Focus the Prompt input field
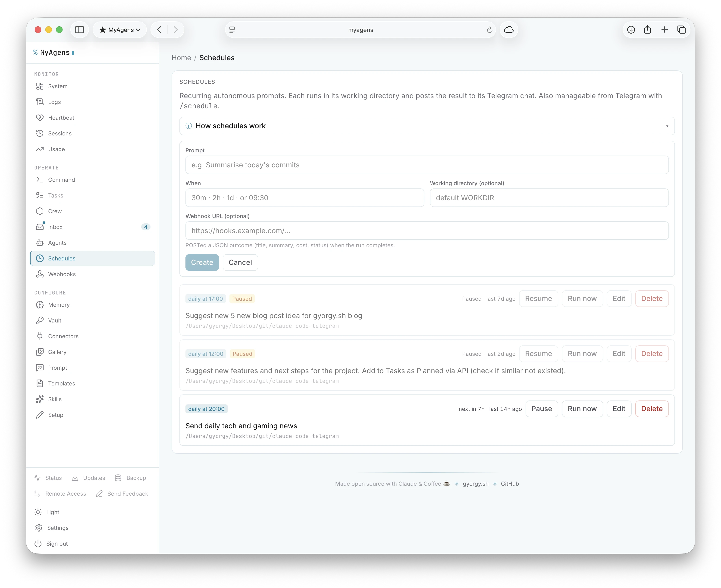721x588 pixels. (x=427, y=165)
